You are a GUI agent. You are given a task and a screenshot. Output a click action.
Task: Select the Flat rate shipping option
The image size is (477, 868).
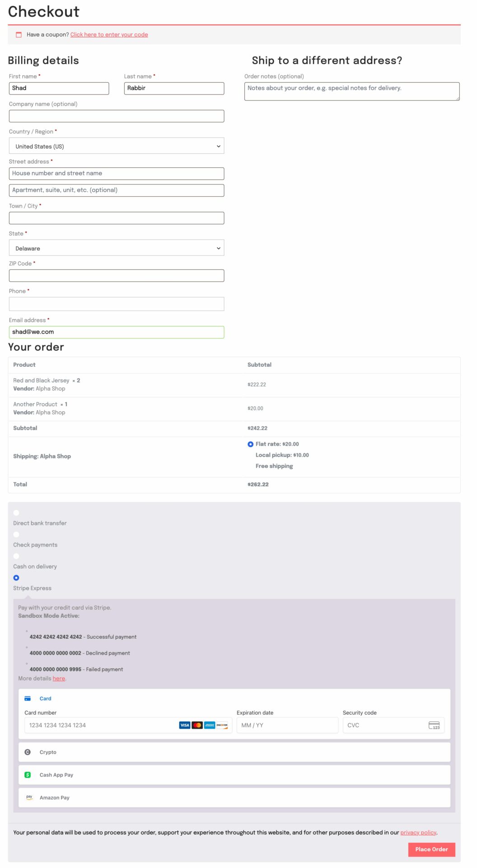[251, 444]
